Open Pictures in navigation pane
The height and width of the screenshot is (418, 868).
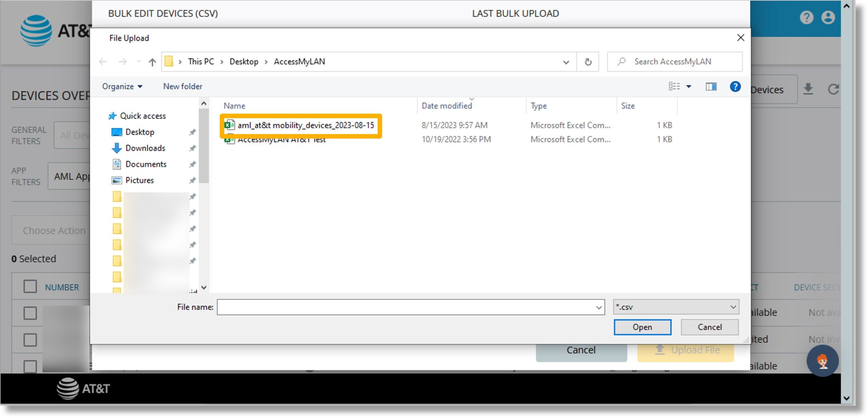coord(133,180)
